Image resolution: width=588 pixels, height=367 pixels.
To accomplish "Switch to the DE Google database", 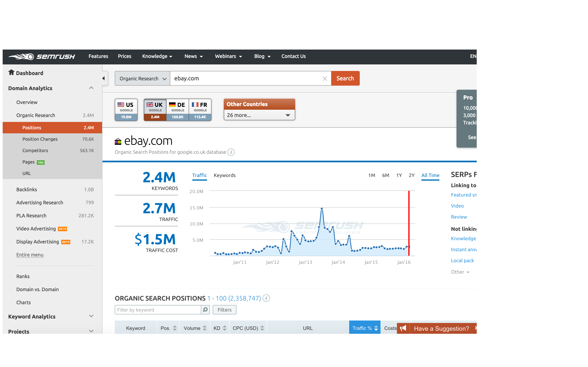I will [x=177, y=110].
